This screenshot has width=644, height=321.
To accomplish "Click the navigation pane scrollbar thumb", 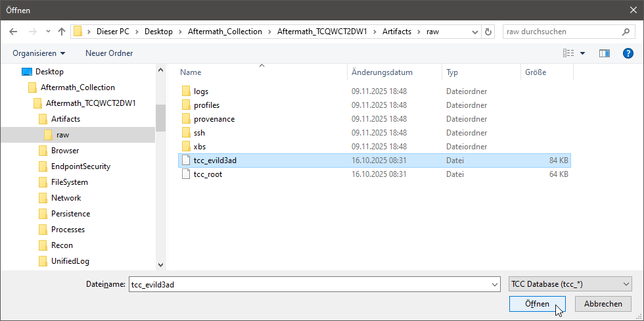I will point(160,118).
